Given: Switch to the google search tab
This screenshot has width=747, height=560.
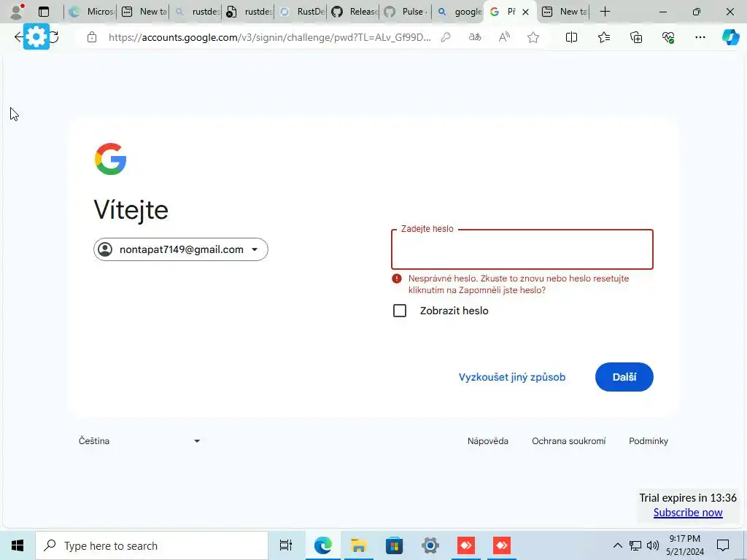Looking at the screenshot, I should pos(458,12).
